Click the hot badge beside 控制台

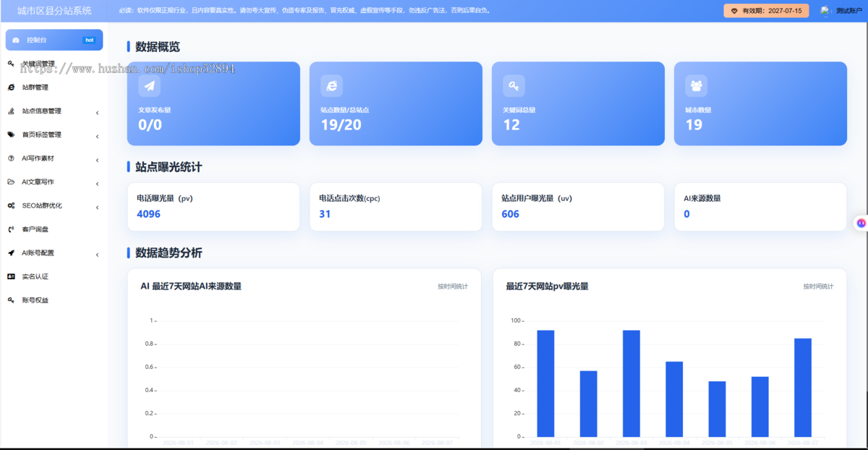click(x=89, y=40)
